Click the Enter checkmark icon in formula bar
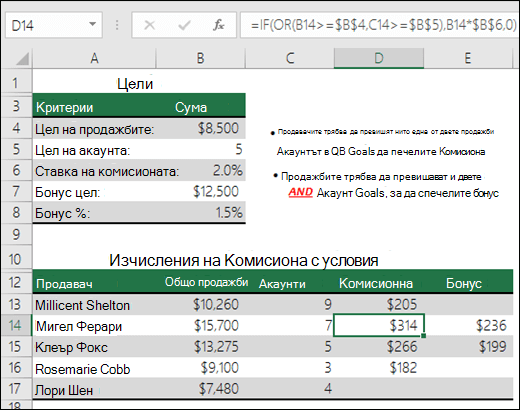 pos(184,25)
